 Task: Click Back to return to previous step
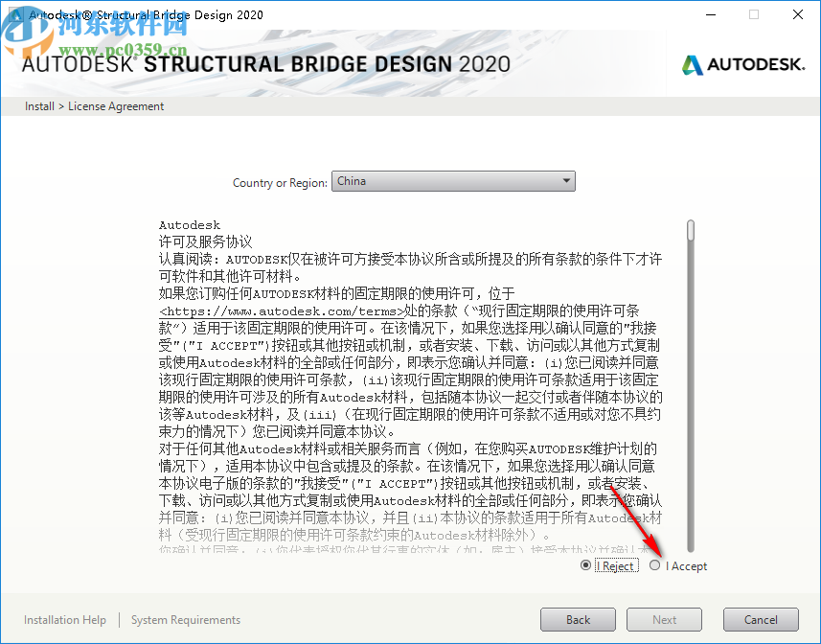click(578, 619)
